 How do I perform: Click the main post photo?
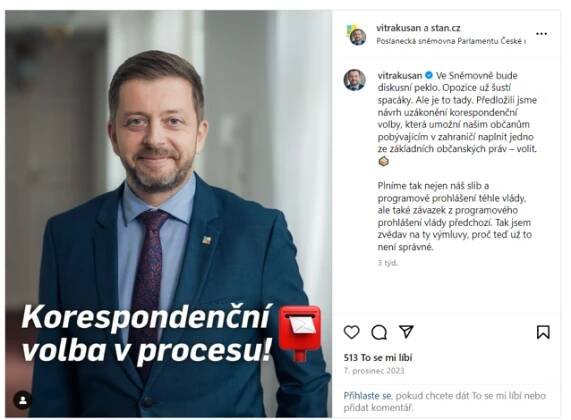coord(168,213)
